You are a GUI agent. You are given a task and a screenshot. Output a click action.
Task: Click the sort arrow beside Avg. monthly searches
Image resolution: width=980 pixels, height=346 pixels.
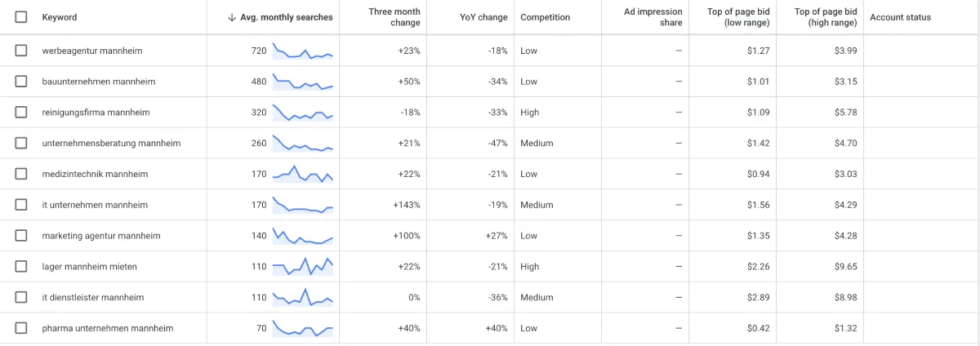pos(233,17)
